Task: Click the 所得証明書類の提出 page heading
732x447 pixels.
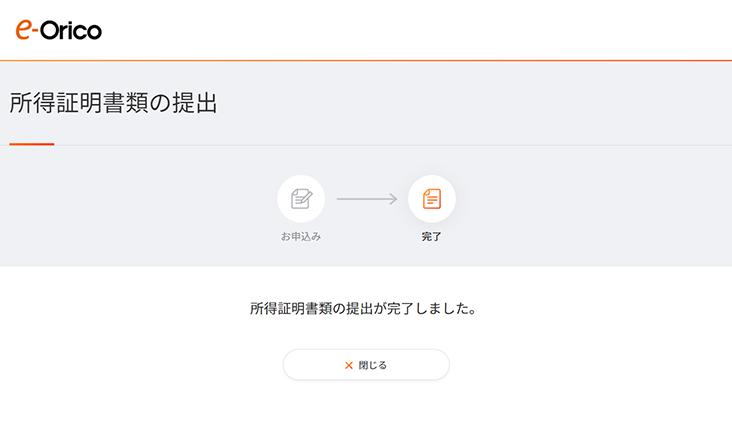Action: pyautogui.click(x=113, y=103)
